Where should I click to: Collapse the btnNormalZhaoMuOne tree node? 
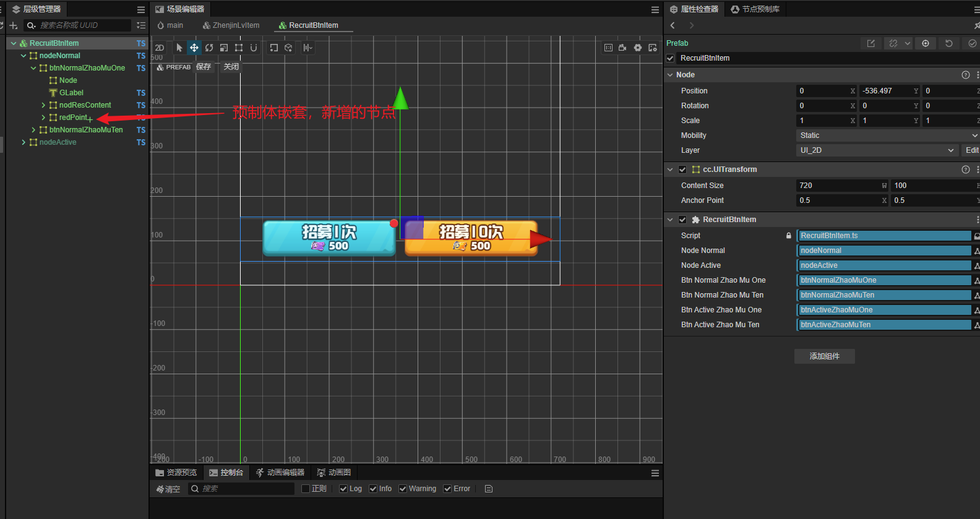click(x=33, y=68)
